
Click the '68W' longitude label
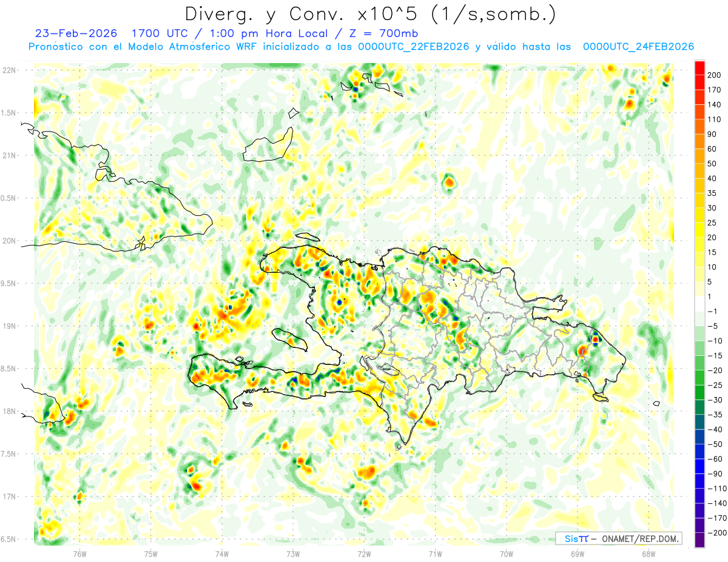(x=648, y=554)
